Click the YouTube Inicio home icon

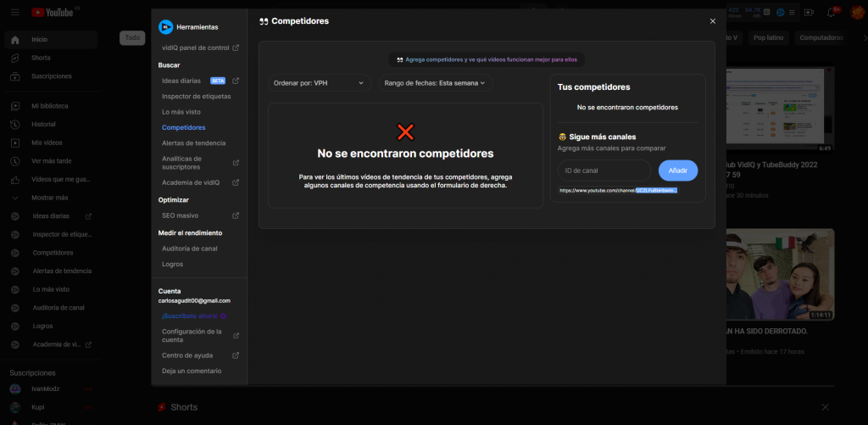pyautogui.click(x=15, y=40)
